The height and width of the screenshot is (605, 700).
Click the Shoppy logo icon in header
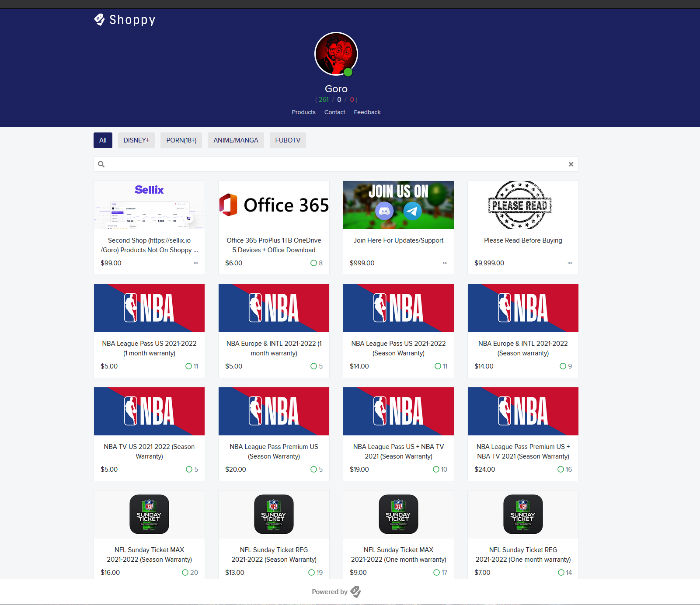click(x=99, y=20)
